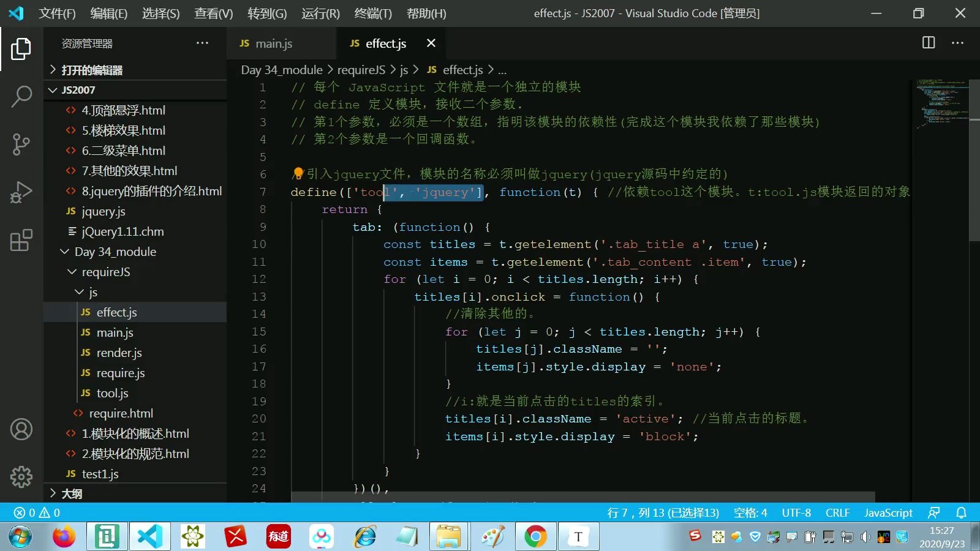The height and width of the screenshot is (551, 980).
Task: Open notifications bell in status bar
Action: click(962, 512)
